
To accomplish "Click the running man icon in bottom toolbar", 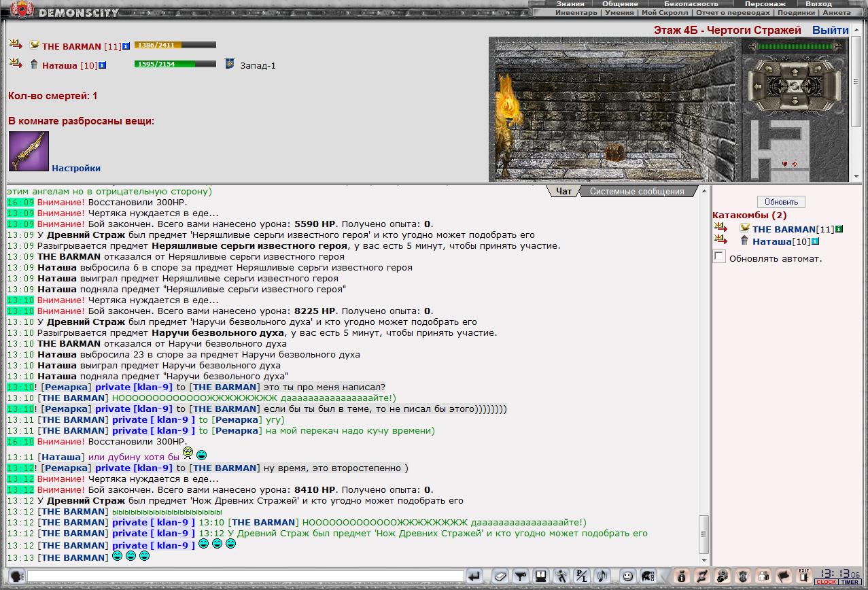I will (561, 576).
